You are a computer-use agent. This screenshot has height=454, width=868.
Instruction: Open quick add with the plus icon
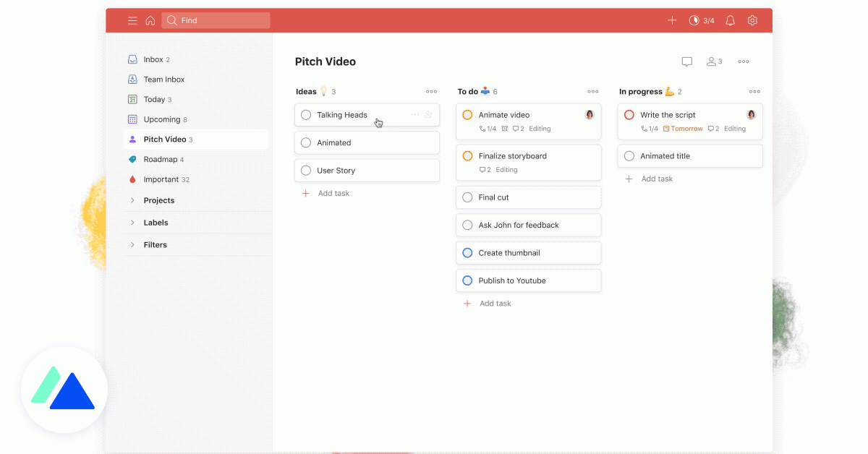click(x=672, y=20)
